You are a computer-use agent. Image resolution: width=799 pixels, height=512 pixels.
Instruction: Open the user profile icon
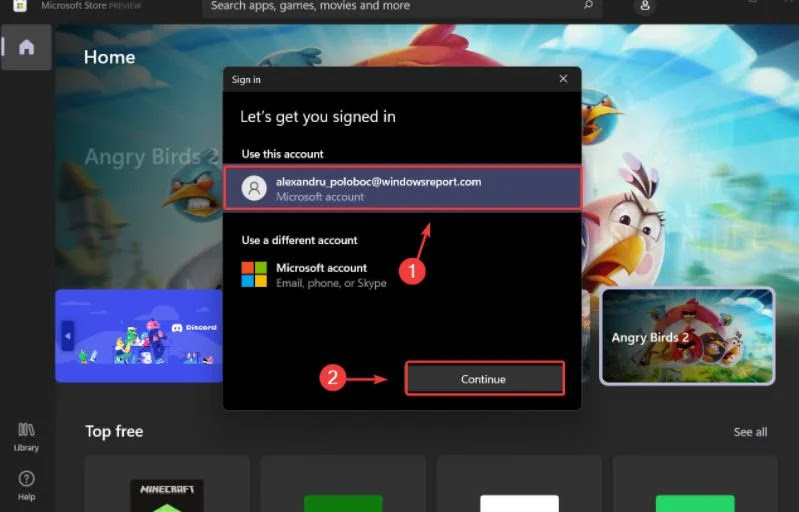pos(645,6)
